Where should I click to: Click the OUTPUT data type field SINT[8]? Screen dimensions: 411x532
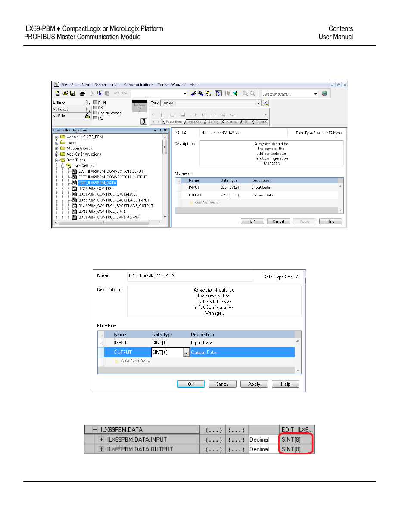click(167, 352)
